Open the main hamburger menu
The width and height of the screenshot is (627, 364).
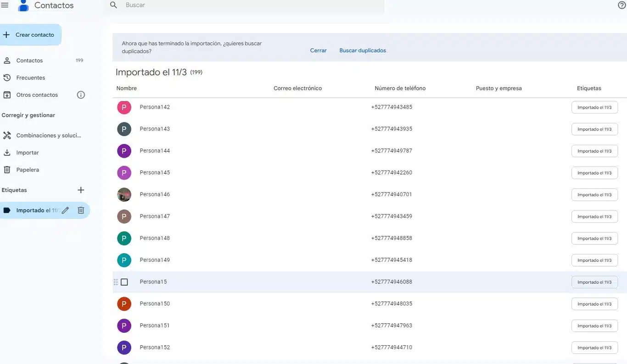click(x=5, y=6)
